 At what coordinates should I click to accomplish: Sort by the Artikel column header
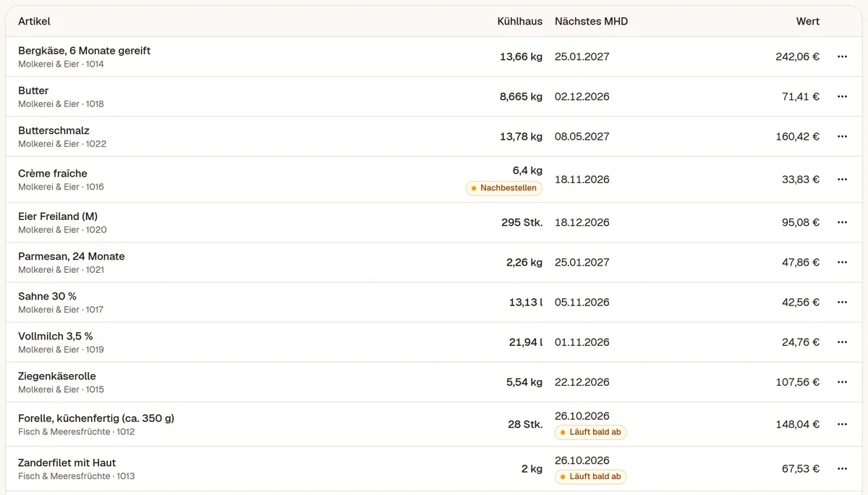(34, 21)
